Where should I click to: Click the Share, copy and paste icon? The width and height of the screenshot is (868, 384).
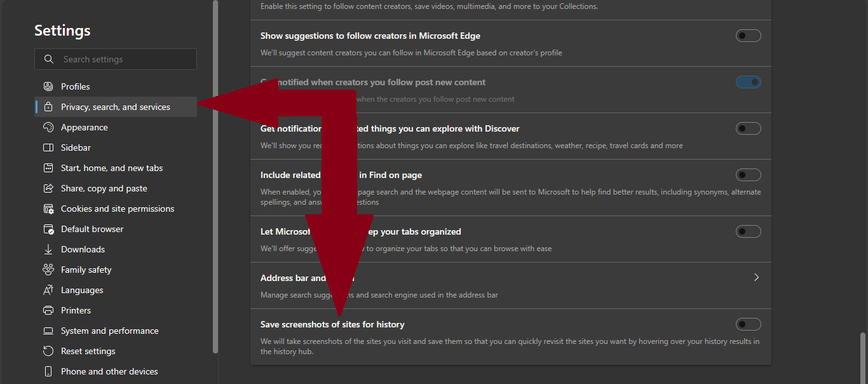pos(48,188)
